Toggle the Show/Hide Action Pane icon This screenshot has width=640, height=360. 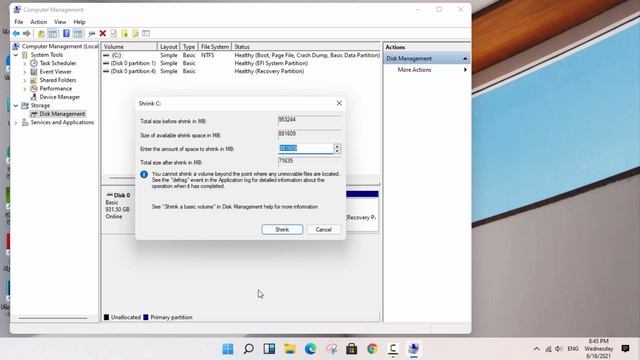78,33
